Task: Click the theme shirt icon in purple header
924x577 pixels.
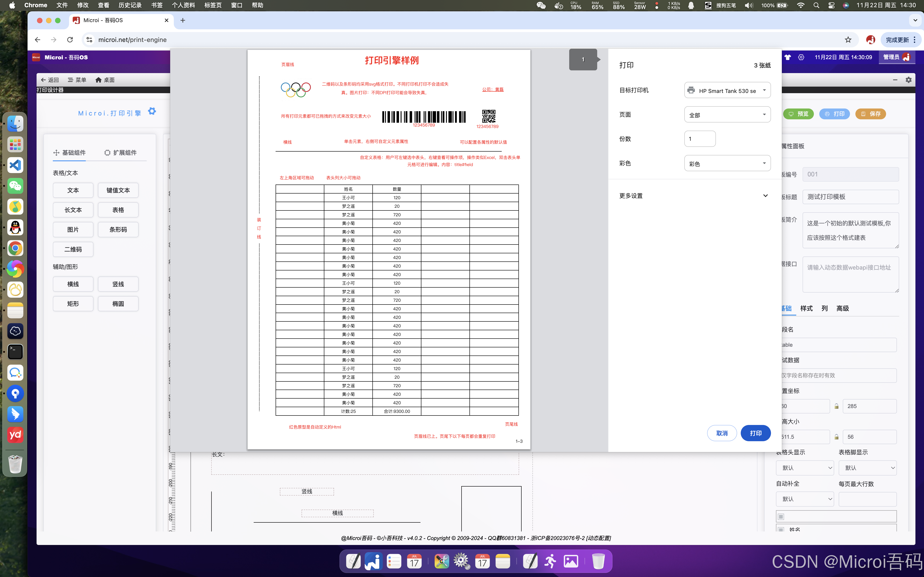Action: point(788,57)
